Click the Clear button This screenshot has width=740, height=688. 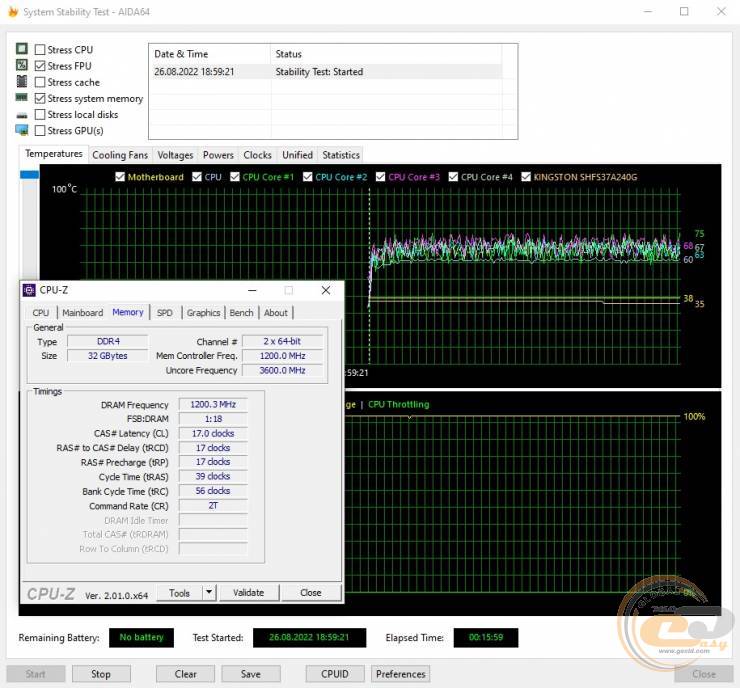(x=185, y=674)
